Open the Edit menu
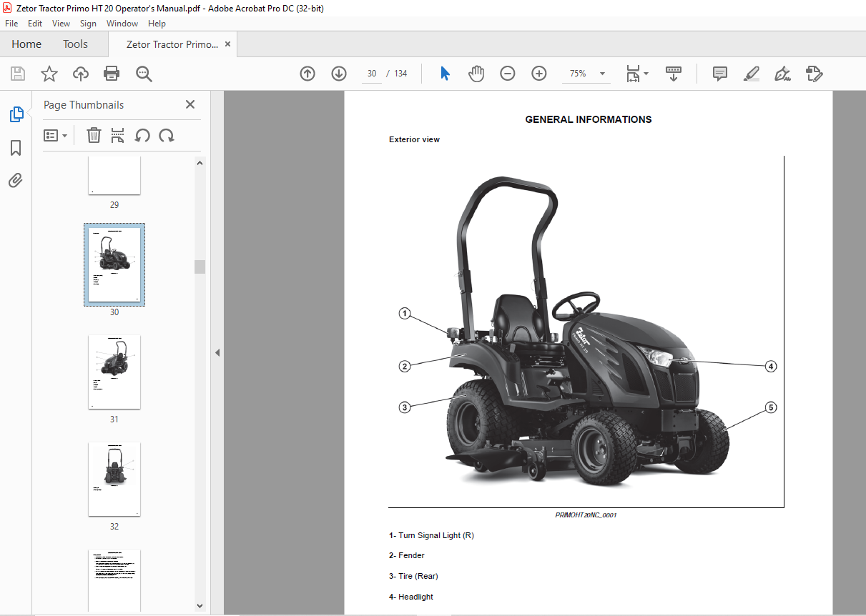Viewport: 866px width, 616px height. point(35,24)
